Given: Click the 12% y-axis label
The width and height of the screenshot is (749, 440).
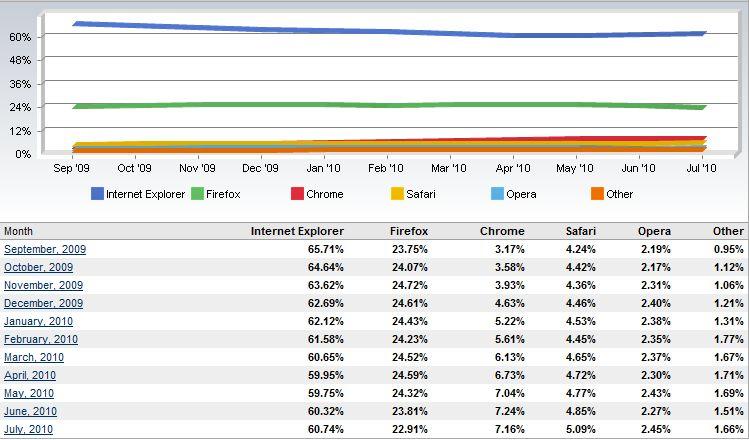Looking at the screenshot, I should click(20, 131).
